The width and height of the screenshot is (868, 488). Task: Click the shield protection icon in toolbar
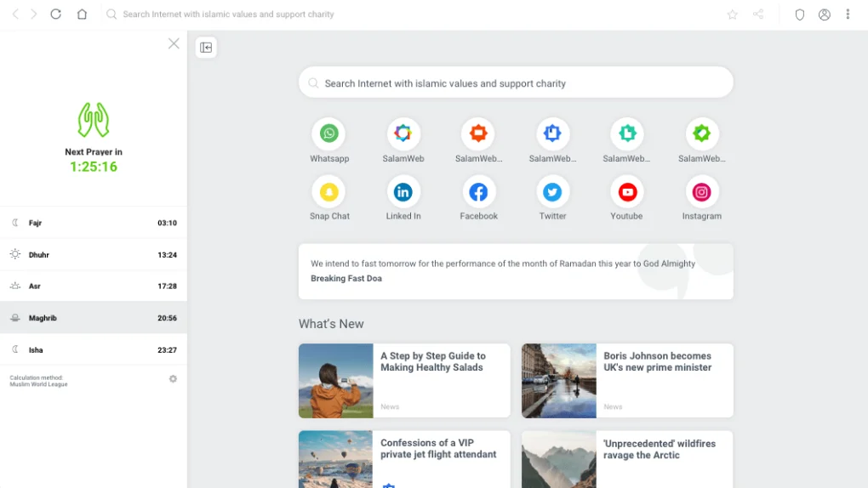[x=799, y=14]
